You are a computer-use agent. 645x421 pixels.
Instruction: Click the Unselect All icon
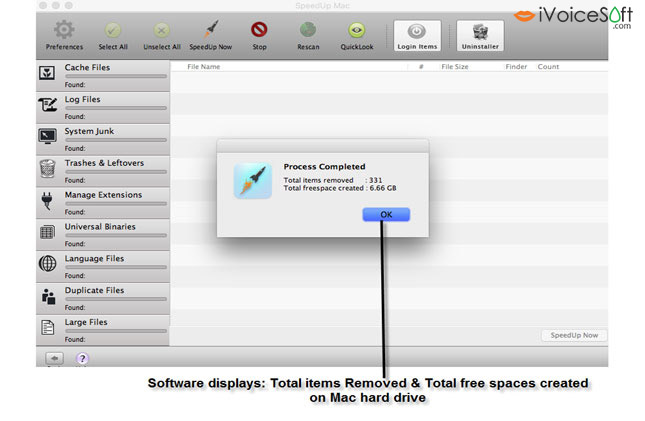pos(162,30)
